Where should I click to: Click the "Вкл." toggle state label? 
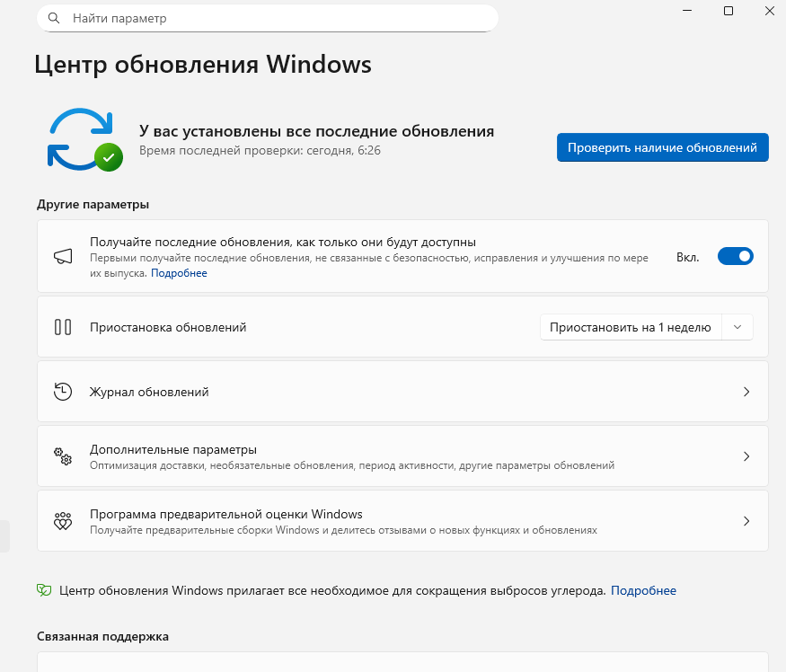coord(687,257)
